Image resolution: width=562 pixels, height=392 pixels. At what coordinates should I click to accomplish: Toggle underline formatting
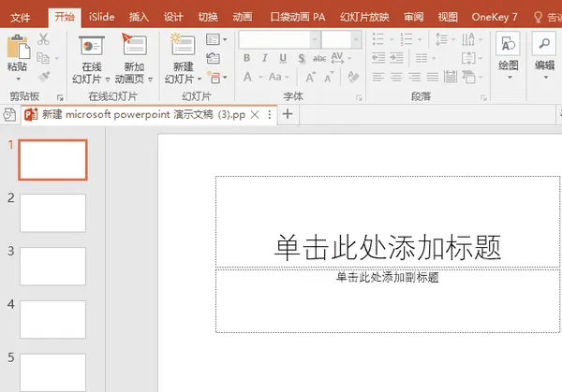tap(283, 58)
